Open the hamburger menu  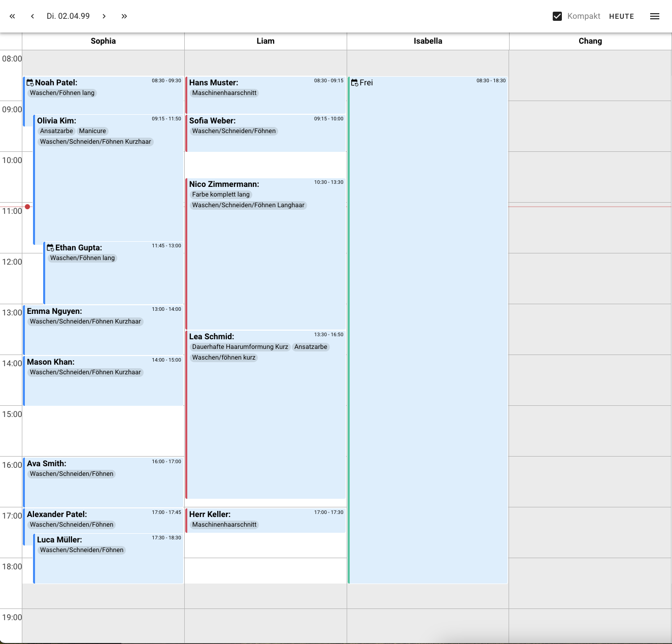(x=655, y=16)
